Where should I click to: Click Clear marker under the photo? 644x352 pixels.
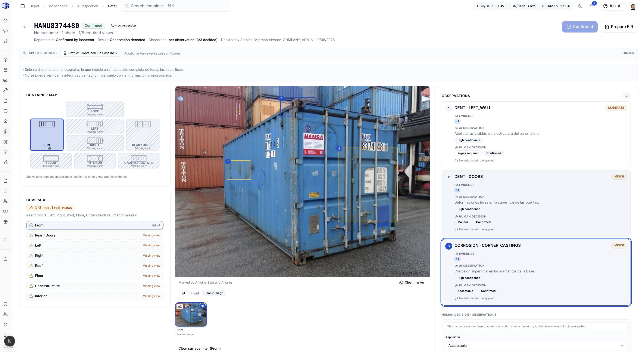[x=412, y=282]
